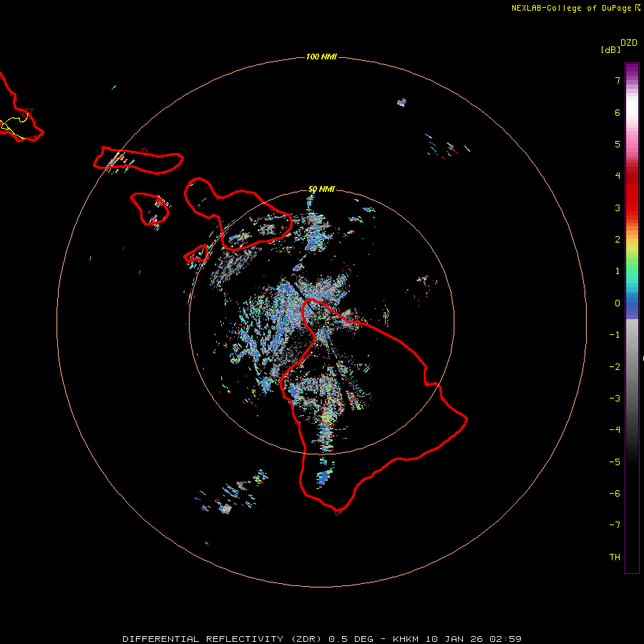Click the 5 value on color scale

click(x=618, y=144)
